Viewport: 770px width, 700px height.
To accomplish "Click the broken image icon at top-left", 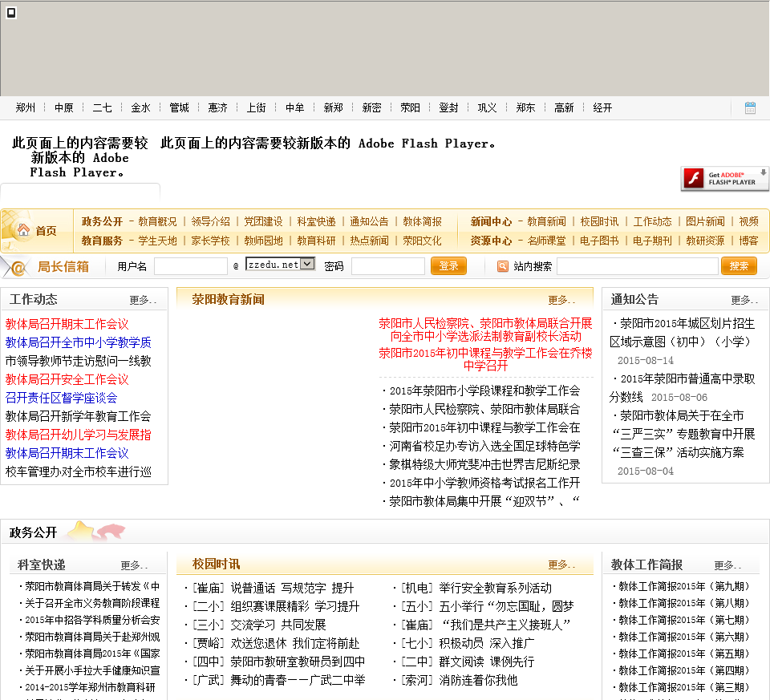I will [11, 13].
